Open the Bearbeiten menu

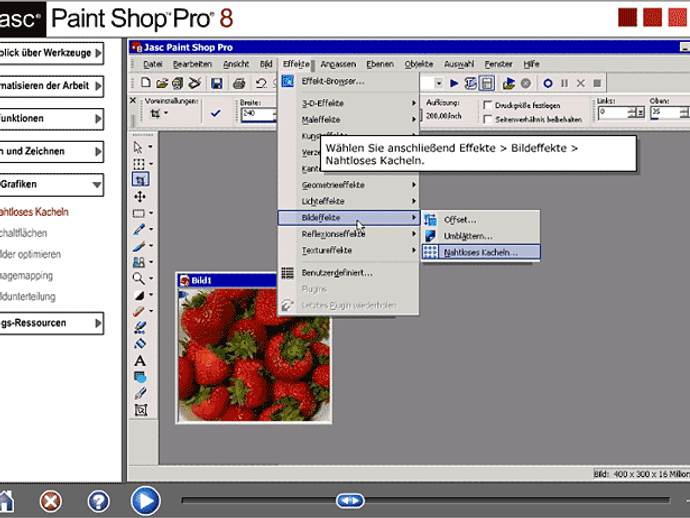192,64
